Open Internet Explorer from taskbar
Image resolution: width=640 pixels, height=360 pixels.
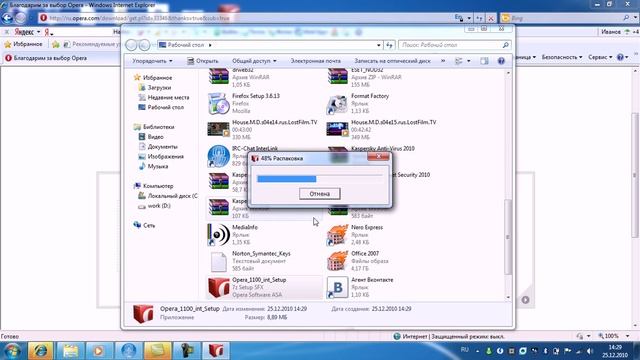pos(40,351)
